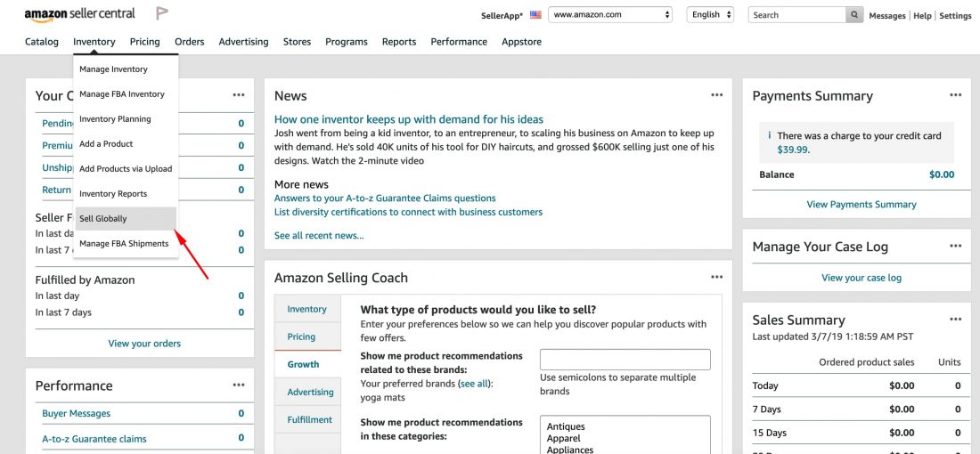Image resolution: width=980 pixels, height=454 pixels.
Task: Open Performance widget three-dot menu
Action: click(x=239, y=385)
